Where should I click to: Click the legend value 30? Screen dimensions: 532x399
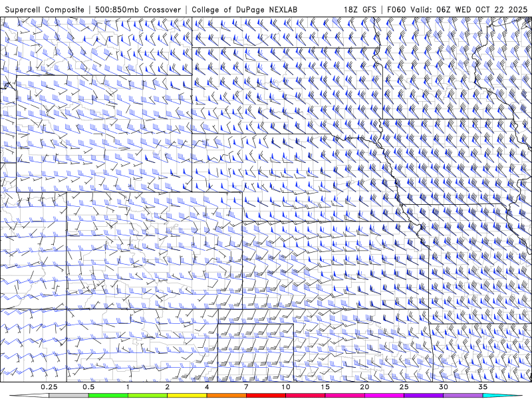click(444, 387)
